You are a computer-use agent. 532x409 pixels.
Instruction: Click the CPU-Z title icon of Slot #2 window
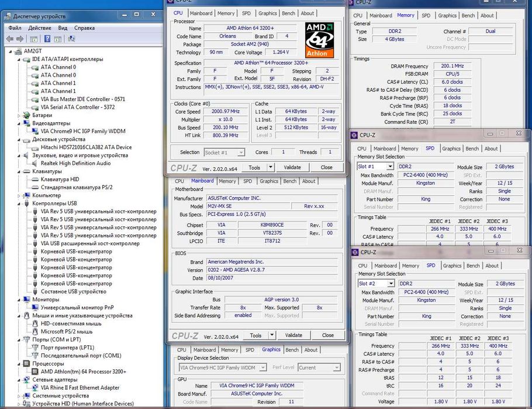tap(355, 252)
